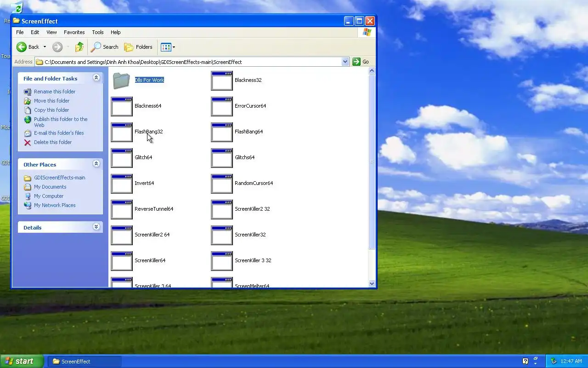Collapse the Other Places panel
The height and width of the screenshot is (368, 588).
click(x=96, y=164)
